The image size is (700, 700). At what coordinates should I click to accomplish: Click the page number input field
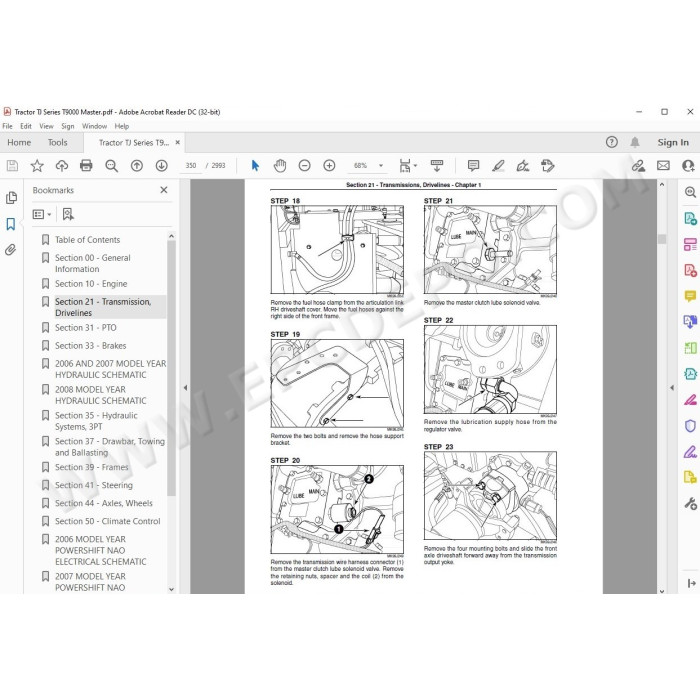coord(191,166)
